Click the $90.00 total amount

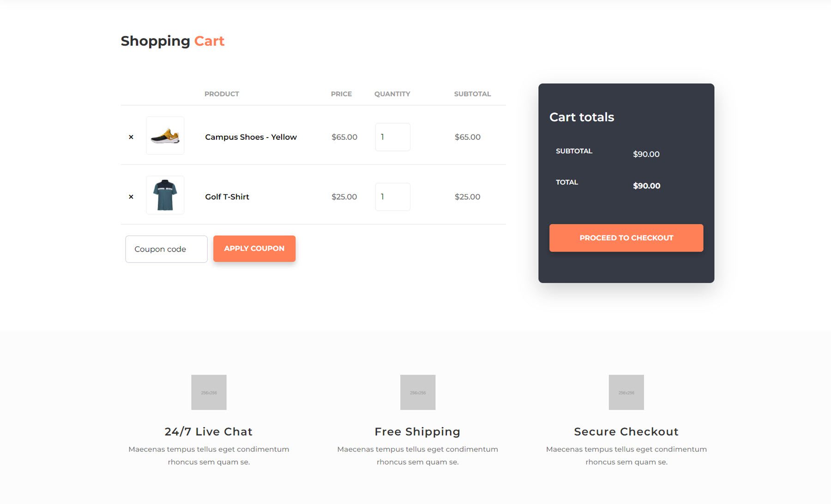coord(646,186)
